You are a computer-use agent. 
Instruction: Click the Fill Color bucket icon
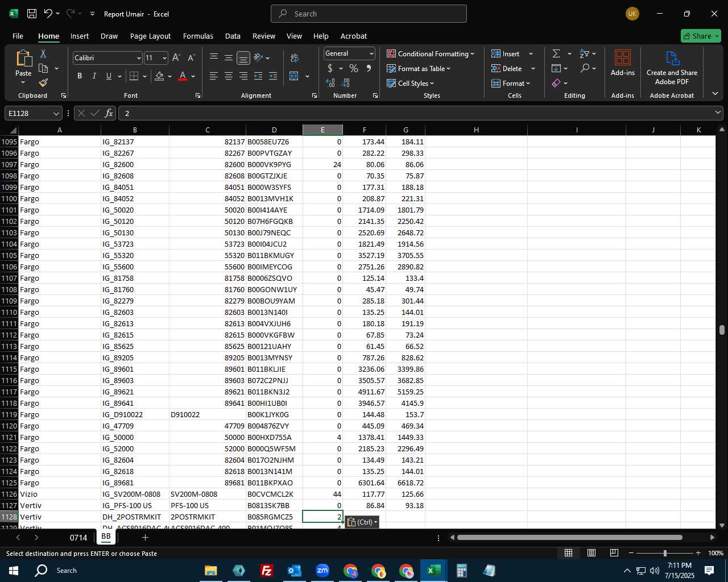(x=159, y=76)
